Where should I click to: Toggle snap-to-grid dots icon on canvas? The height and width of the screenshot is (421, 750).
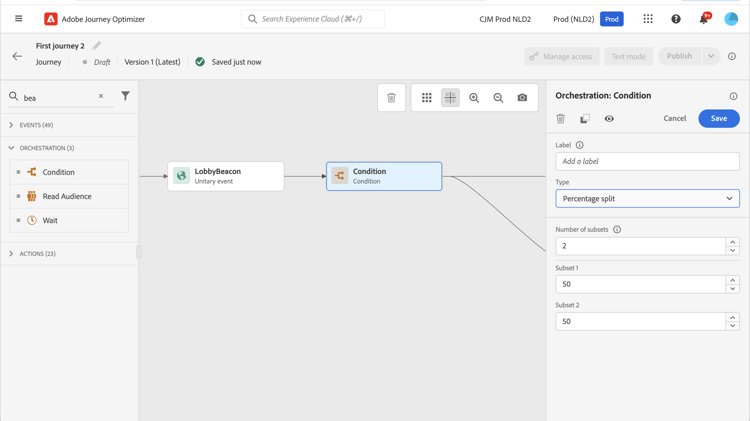coord(427,98)
